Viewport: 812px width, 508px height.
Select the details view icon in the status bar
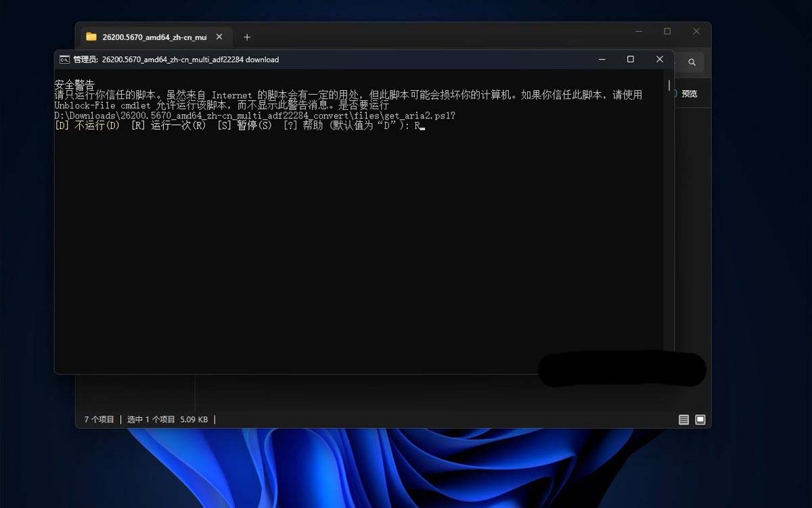683,419
